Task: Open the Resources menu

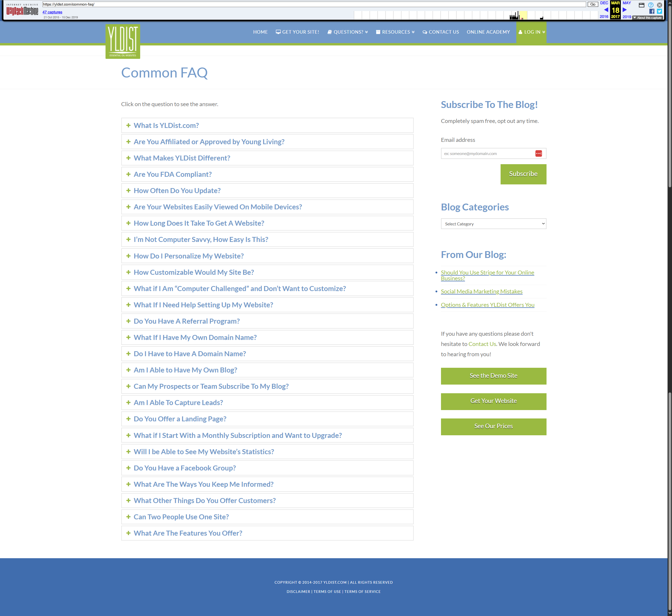Action: point(395,32)
